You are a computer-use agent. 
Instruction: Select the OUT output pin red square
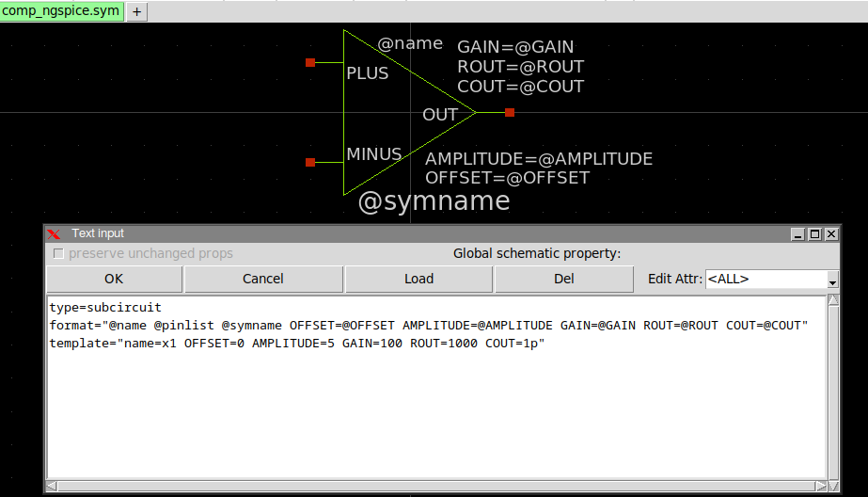pos(510,113)
